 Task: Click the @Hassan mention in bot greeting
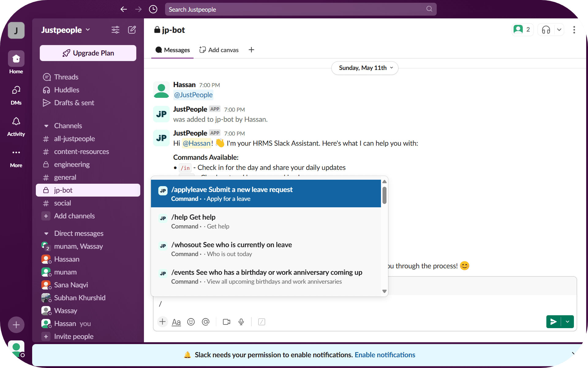click(x=197, y=143)
